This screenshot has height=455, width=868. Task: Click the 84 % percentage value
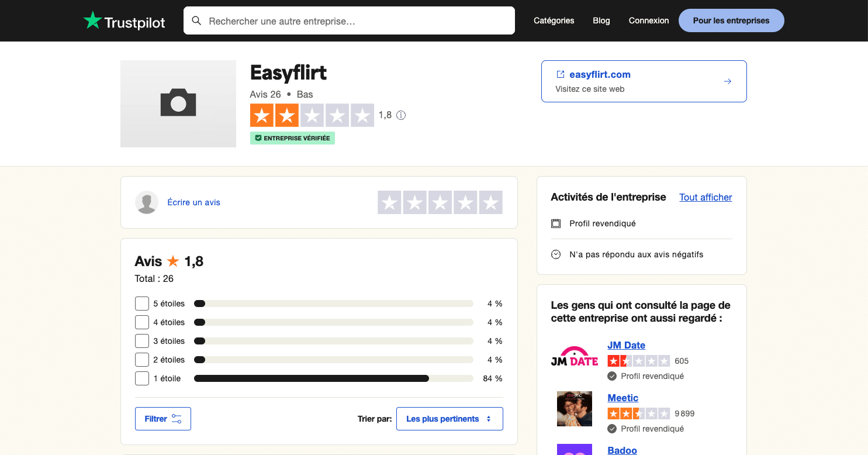click(493, 378)
